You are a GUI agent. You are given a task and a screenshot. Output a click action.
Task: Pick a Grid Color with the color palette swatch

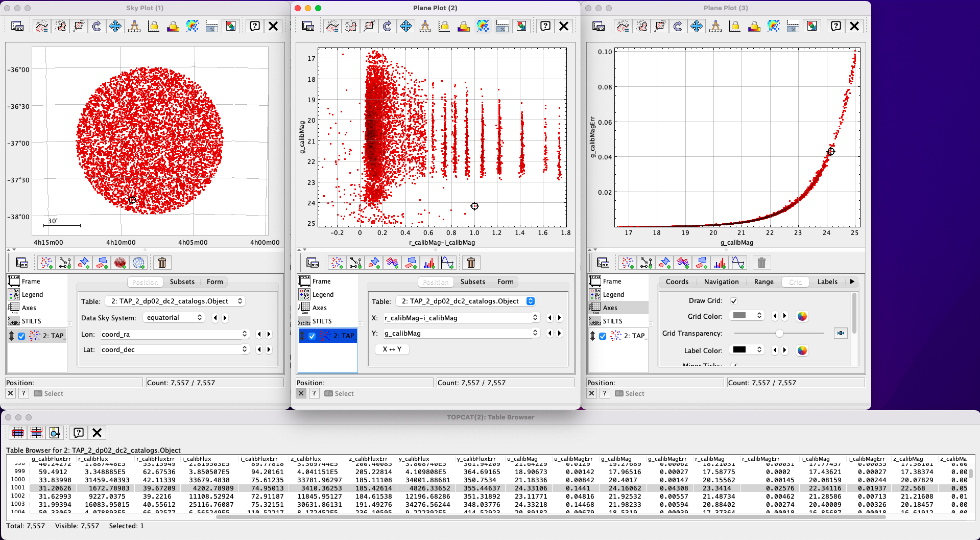point(802,316)
